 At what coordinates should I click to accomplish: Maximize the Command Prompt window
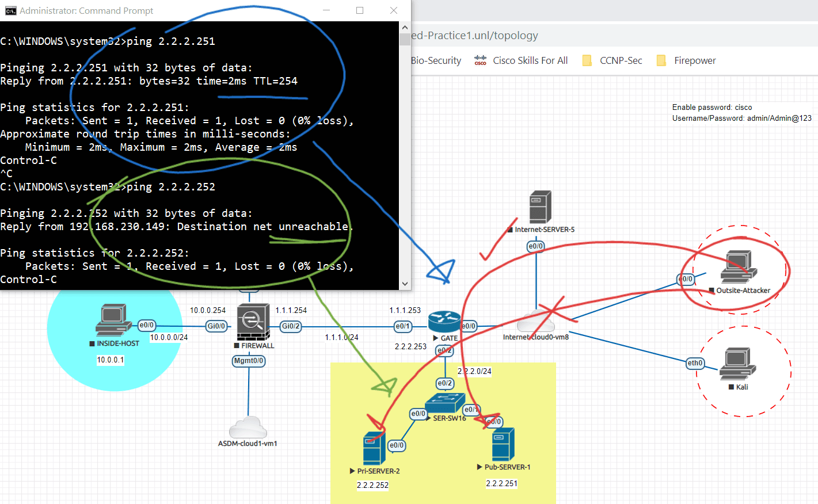pos(360,10)
